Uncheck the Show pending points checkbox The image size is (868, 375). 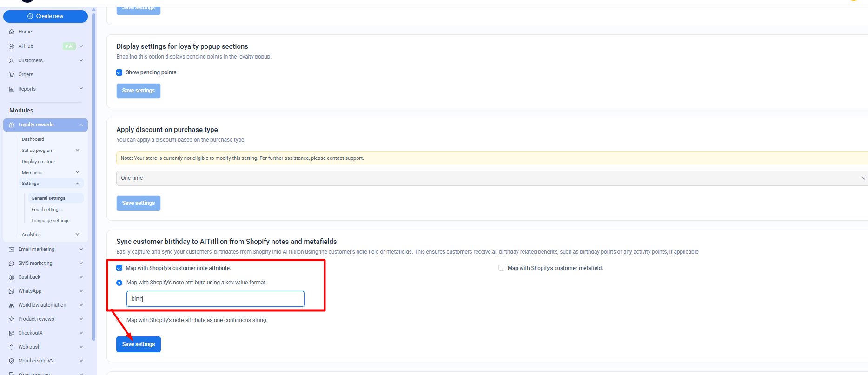pos(119,72)
